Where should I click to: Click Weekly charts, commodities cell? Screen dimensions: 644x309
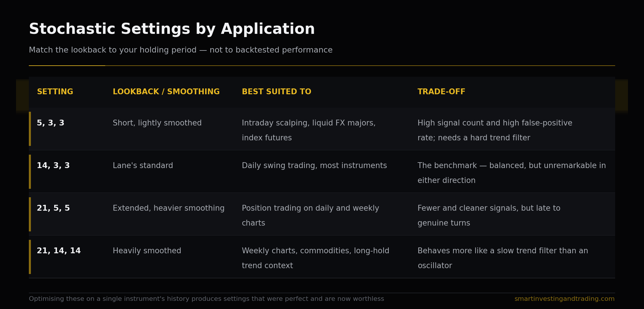315,258
